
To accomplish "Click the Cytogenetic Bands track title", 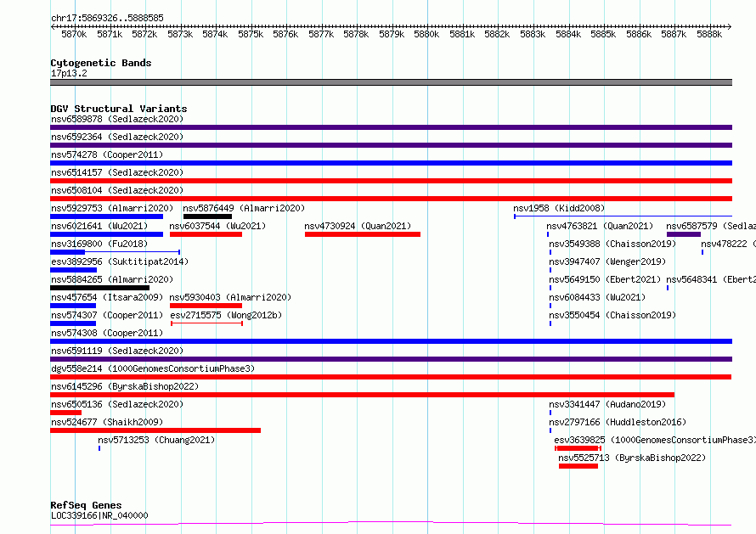I will click(101, 63).
